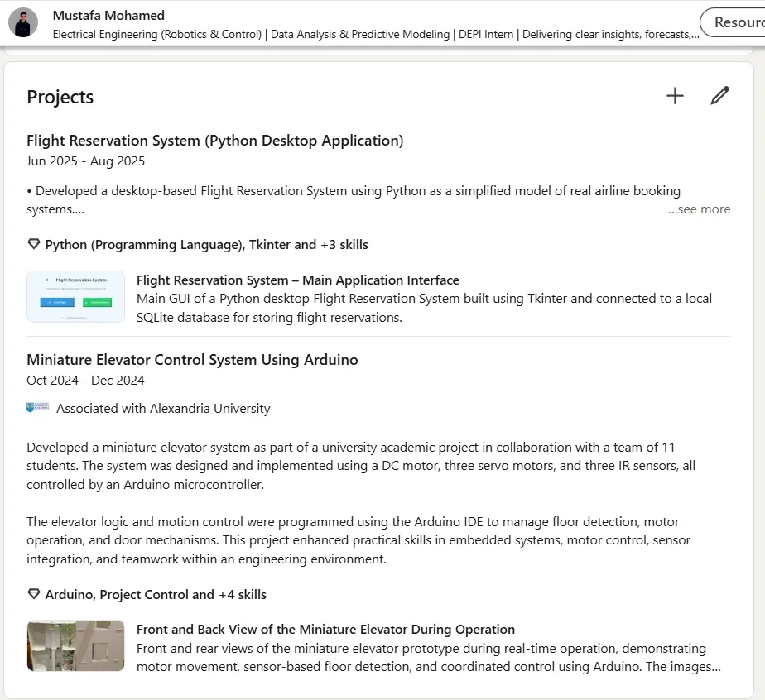Click the skills diamond icon beside Python

(x=33, y=244)
